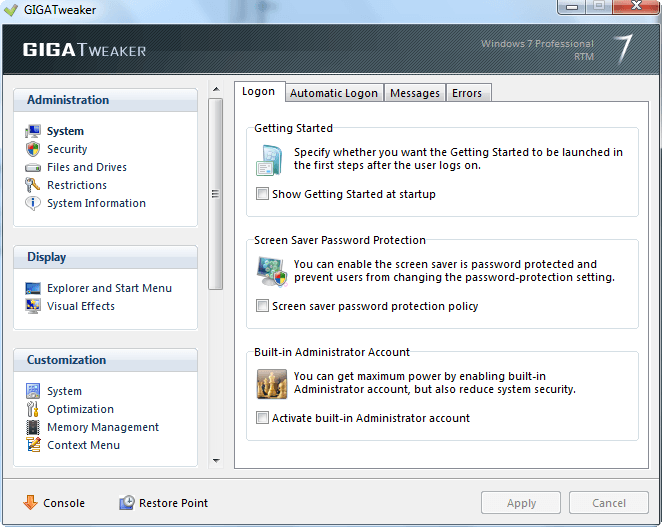The image size is (662, 527).
Task: Open Memory Management via its chip icon
Action: [x=32, y=427]
